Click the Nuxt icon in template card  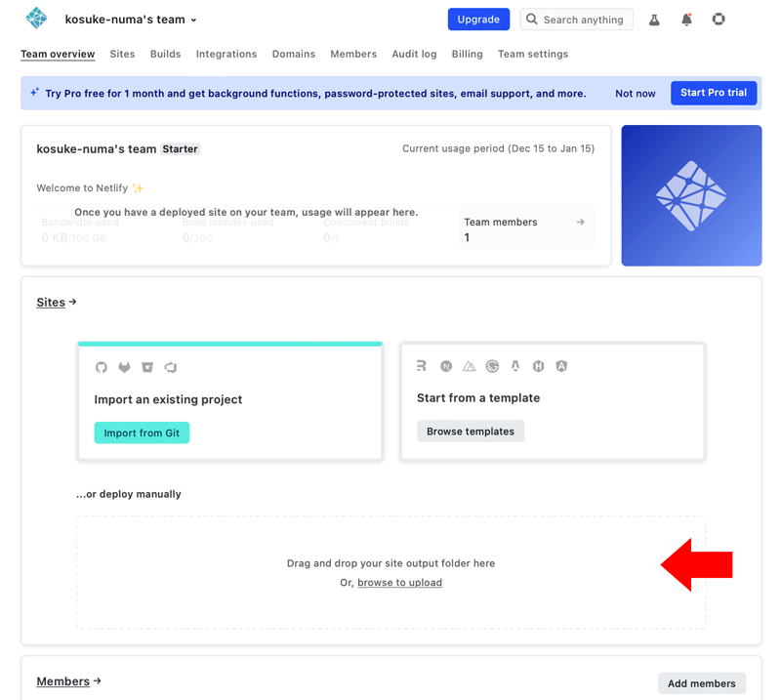tap(470, 367)
